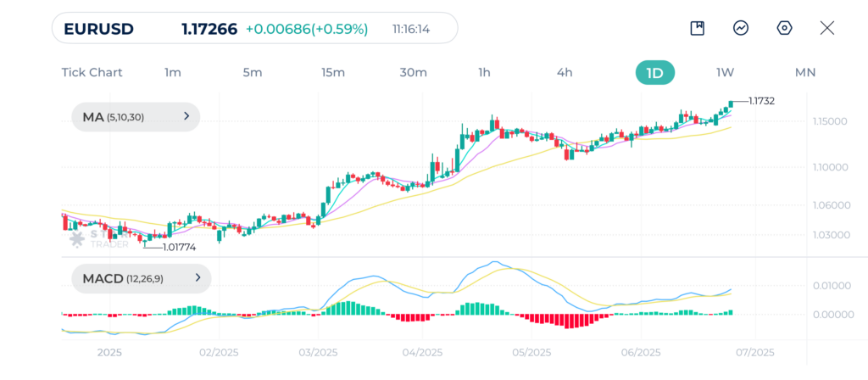The width and height of the screenshot is (868, 380).
Task: Click the +0.00686(+0.59%) price change
Action: (307, 29)
